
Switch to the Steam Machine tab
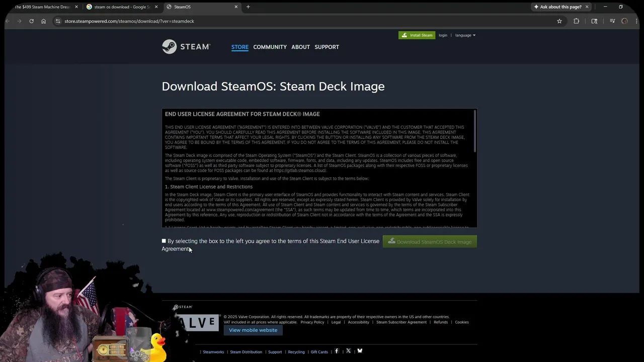[42, 7]
